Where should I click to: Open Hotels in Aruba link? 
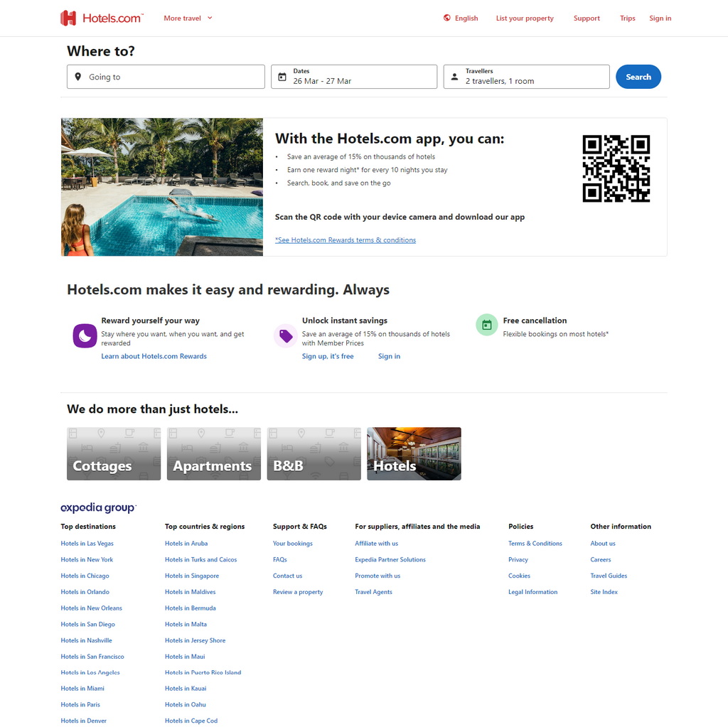click(186, 543)
